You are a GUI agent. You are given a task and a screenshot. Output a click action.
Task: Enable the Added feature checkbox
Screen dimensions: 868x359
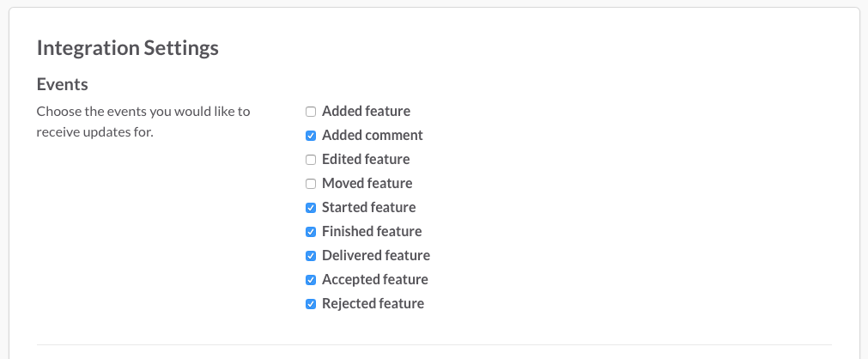311,112
